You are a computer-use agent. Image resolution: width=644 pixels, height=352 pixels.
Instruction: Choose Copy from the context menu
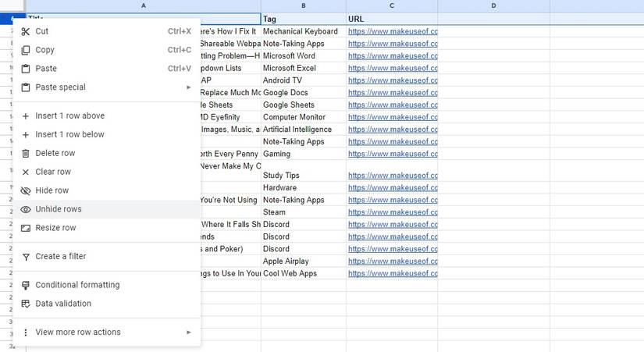pyautogui.click(x=107, y=50)
